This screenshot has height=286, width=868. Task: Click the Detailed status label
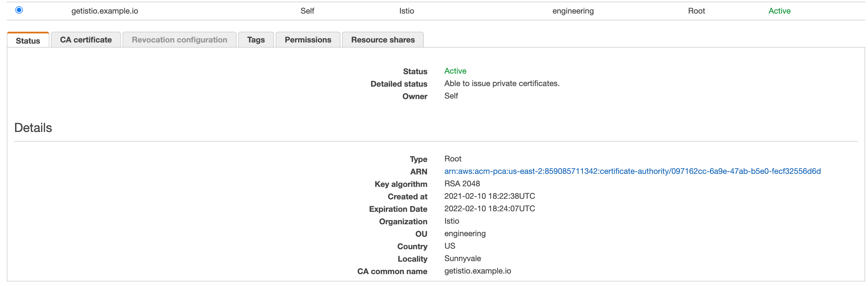pyautogui.click(x=399, y=84)
